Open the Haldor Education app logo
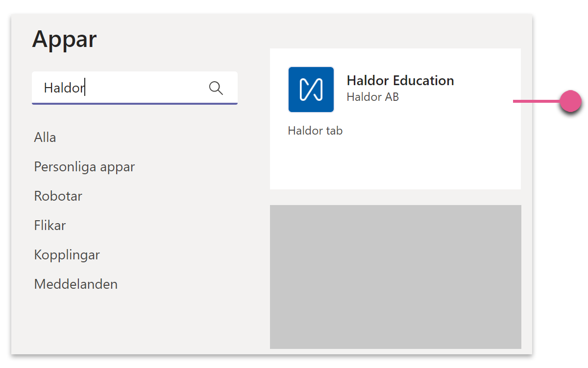The height and width of the screenshot is (368, 588). [311, 90]
